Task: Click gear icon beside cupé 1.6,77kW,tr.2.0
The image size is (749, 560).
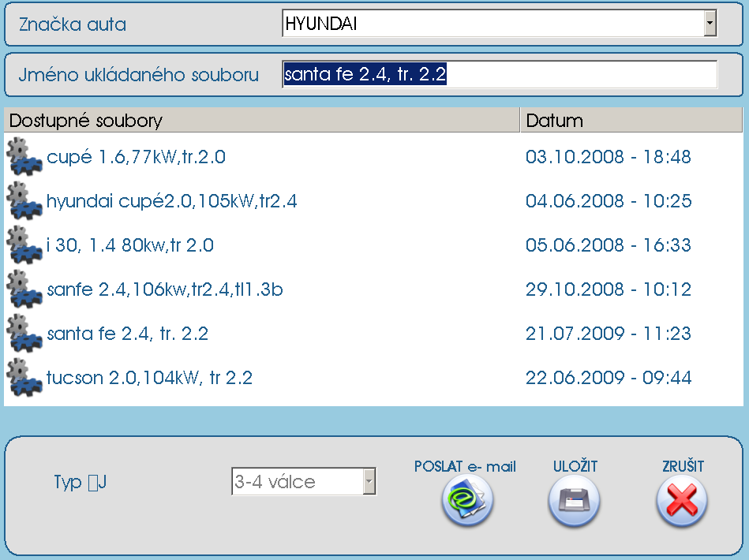Action: 24,156
